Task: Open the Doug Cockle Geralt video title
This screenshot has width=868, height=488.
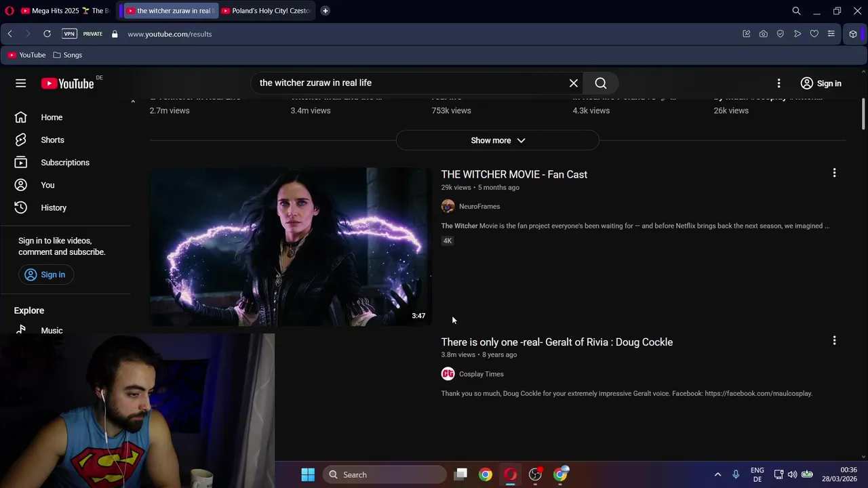Action: pyautogui.click(x=557, y=342)
